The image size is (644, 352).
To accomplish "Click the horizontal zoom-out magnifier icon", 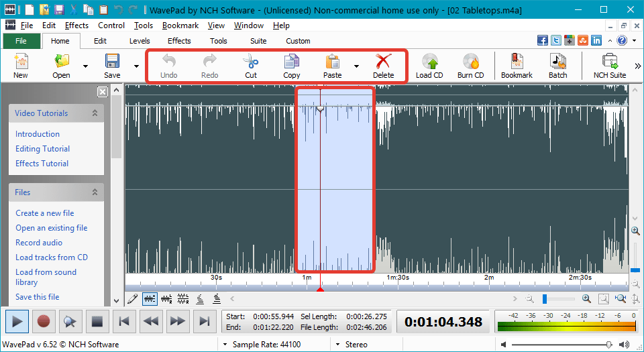I will pos(530,299).
